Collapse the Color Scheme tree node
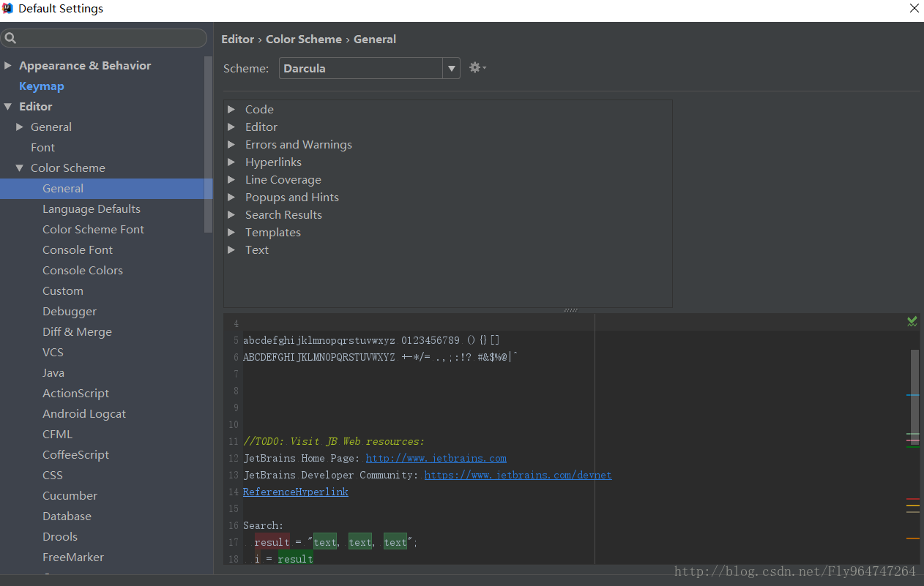 click(20, 168)
